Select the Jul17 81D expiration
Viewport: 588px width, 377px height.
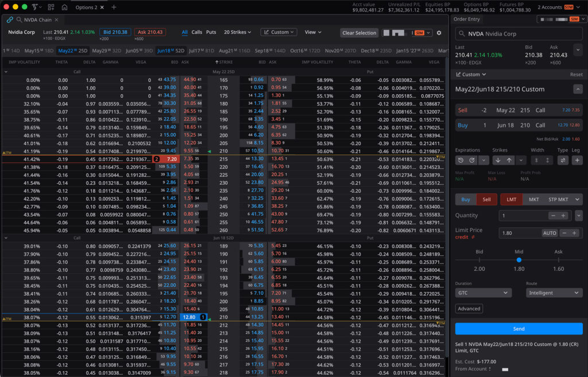tap(202, 50)
